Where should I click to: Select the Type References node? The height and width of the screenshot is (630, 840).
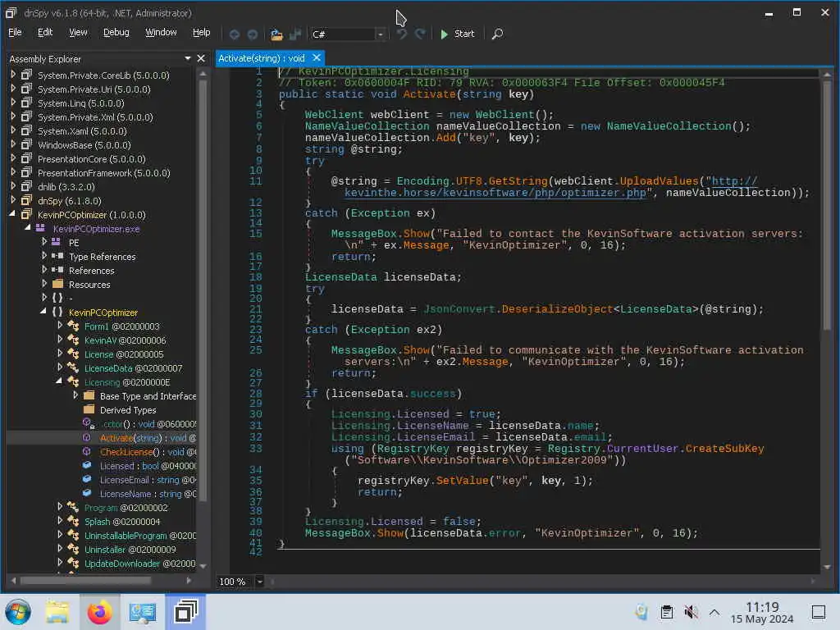coord(103,257)
